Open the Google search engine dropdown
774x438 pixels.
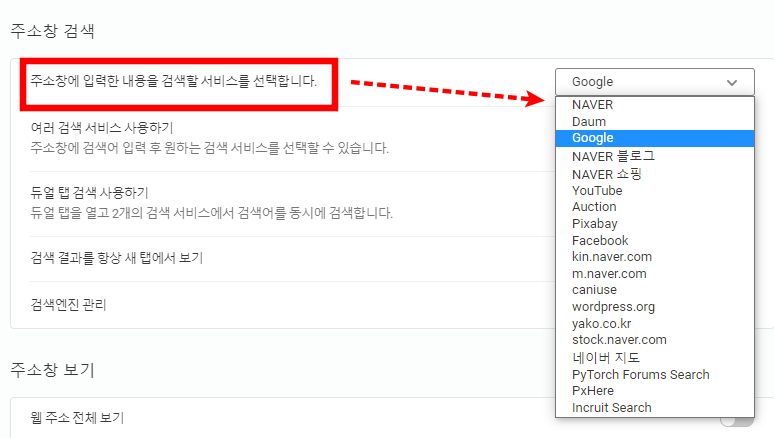(x=655, y=82)
